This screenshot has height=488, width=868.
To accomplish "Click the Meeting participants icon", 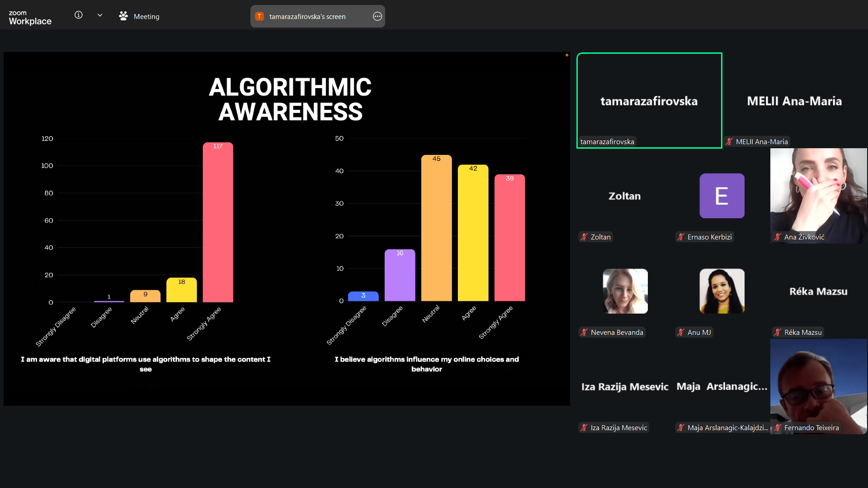I will click(x=123, y=16).
